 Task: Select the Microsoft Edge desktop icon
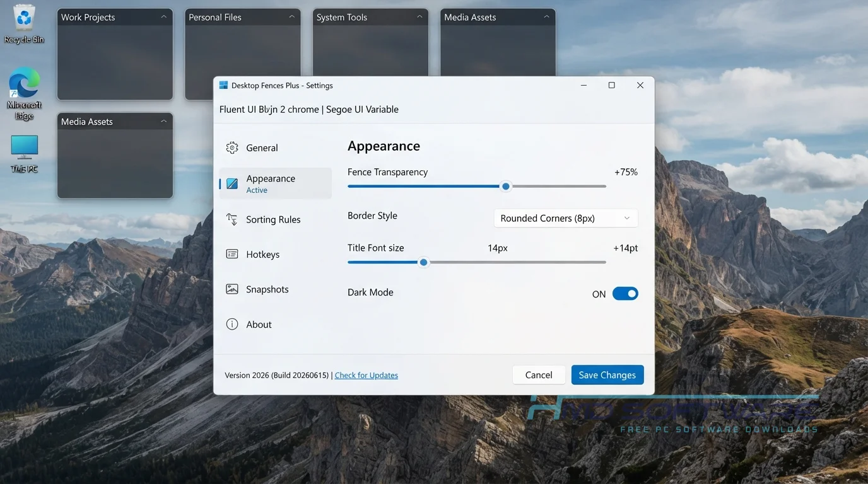click(25, 93)
